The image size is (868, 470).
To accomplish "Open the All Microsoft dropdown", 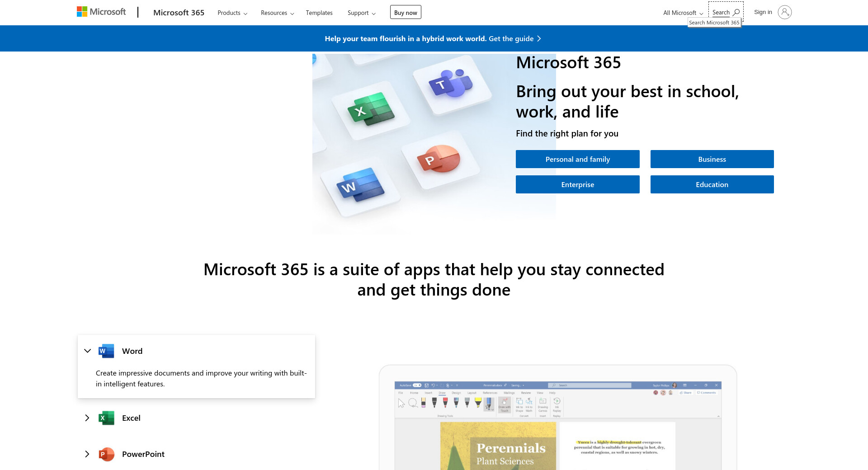I will coord(683,13).
